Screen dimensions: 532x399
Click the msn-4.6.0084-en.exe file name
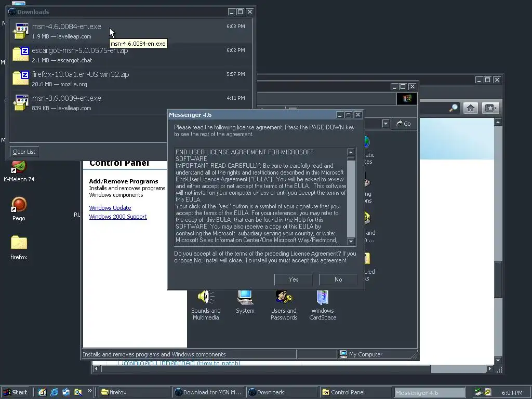coord(66,26)
